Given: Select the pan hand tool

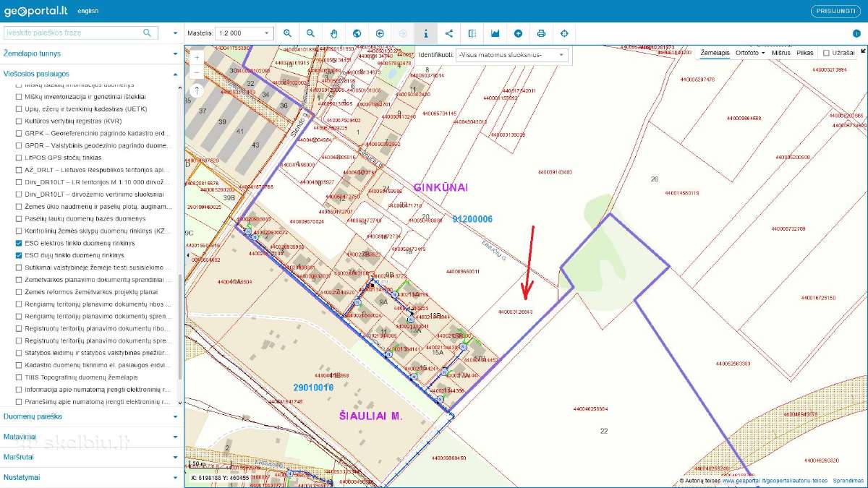Looking at the screenshot, I should (x=333, y=33).
